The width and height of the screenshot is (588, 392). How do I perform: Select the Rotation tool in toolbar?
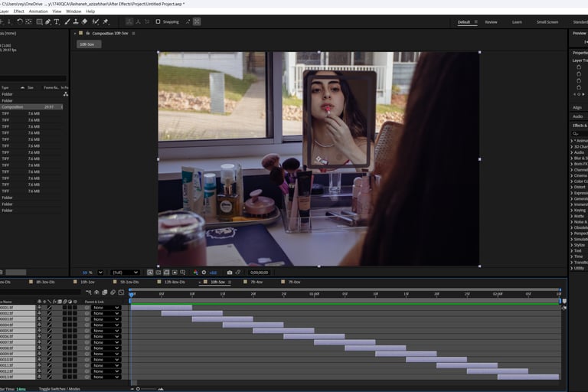tap(19, 21)
